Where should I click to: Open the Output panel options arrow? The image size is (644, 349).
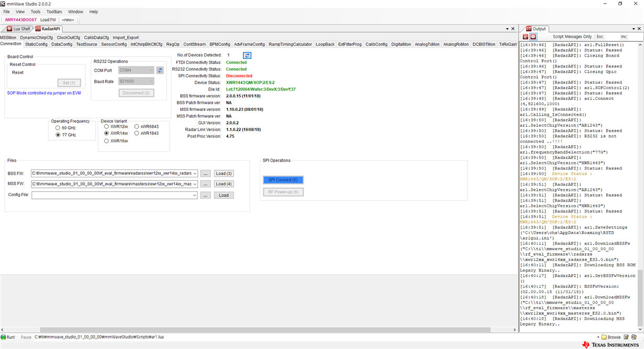[x=633, y=29]
